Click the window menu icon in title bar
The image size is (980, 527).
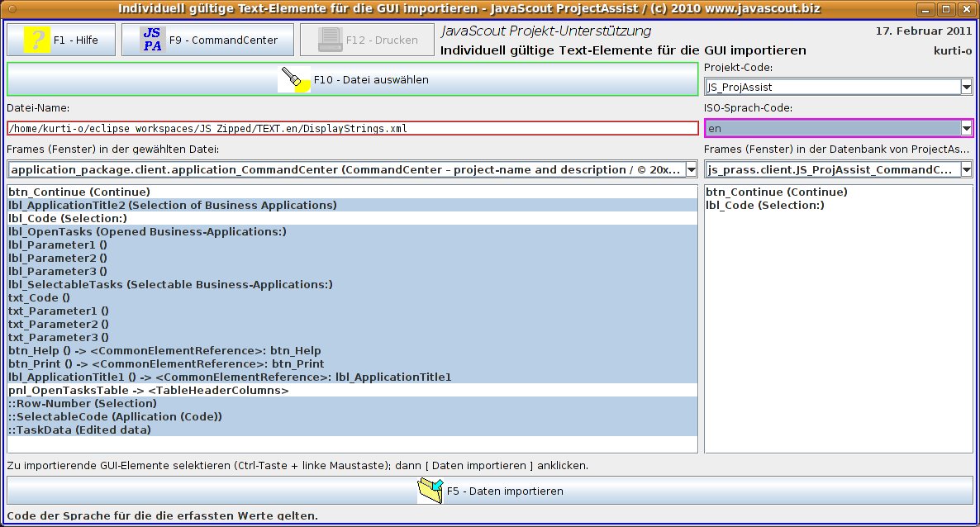tap(11, 9)
